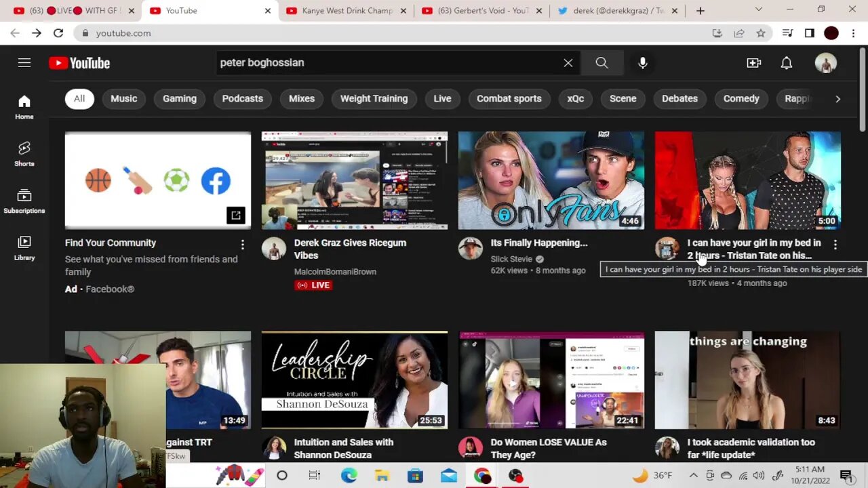The width and height of the screenshot is (868, 488).
Task: Show hidden system tray icons
Action: click(693, 476)
